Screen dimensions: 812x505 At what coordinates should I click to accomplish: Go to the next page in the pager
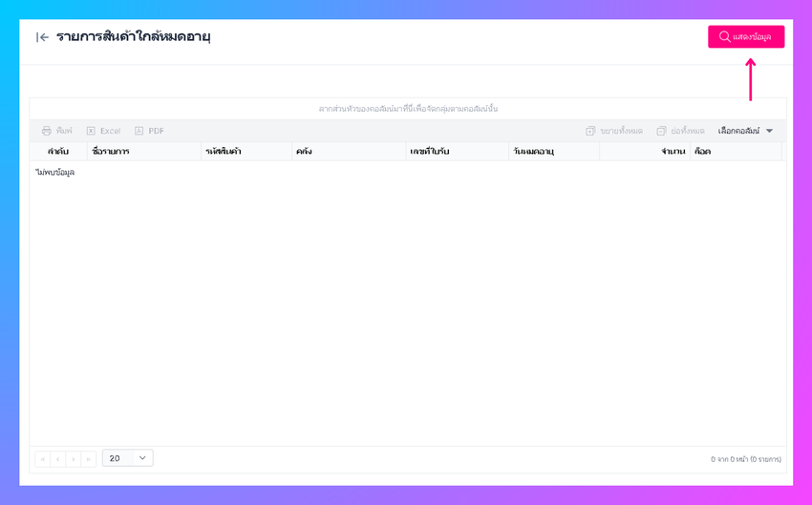(73, 459)
